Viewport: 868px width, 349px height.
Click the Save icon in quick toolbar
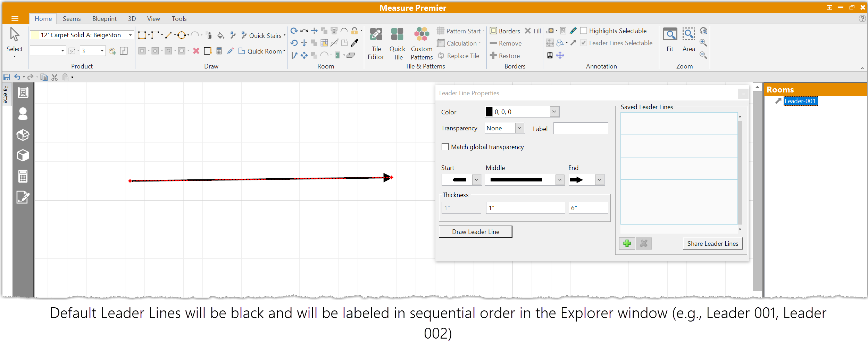(7, 77)
